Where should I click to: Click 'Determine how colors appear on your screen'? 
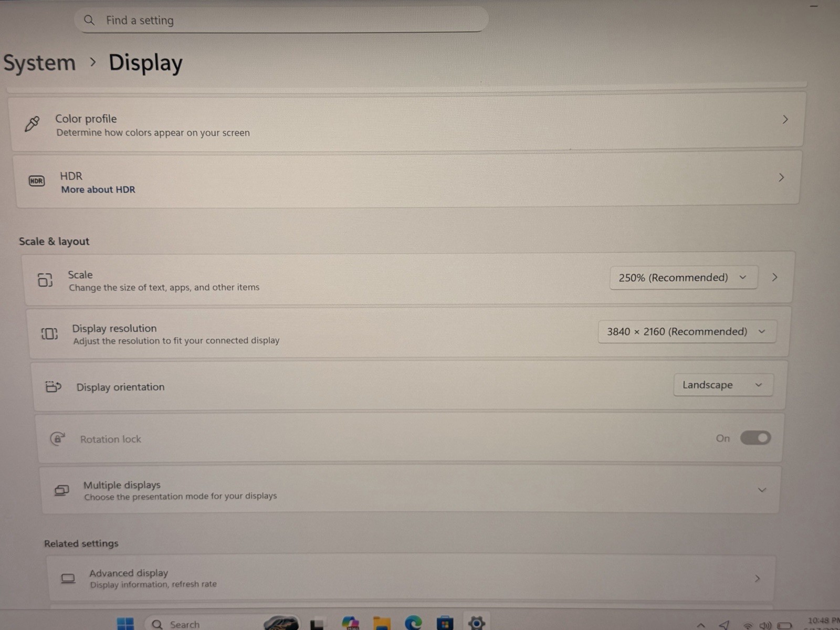(153, 133)
